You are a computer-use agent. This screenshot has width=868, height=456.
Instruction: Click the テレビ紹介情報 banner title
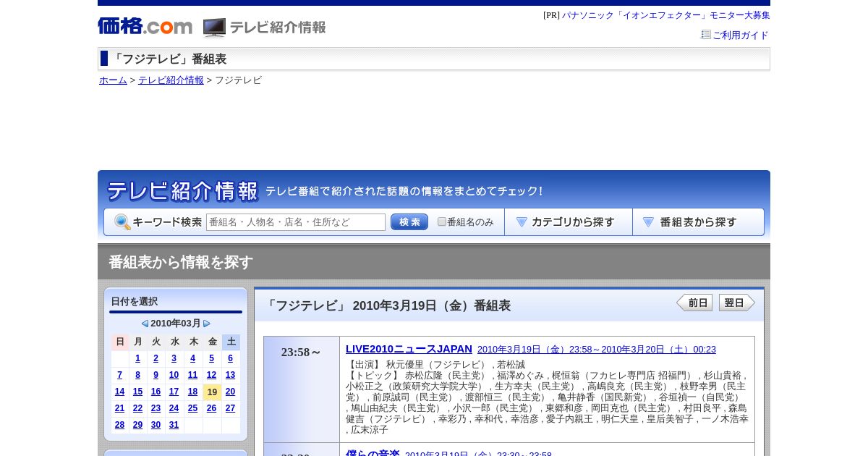pyautogui.click(x=182, y=191)
